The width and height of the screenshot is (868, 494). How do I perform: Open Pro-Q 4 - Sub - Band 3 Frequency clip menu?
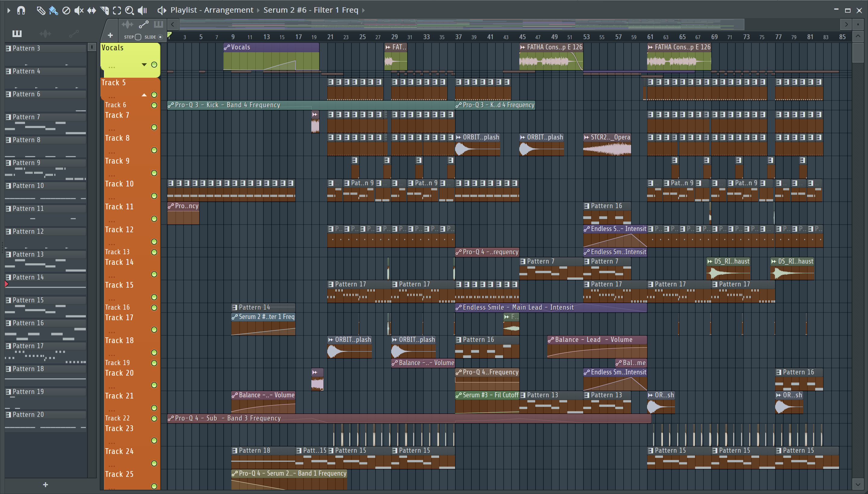click(171, 418)
